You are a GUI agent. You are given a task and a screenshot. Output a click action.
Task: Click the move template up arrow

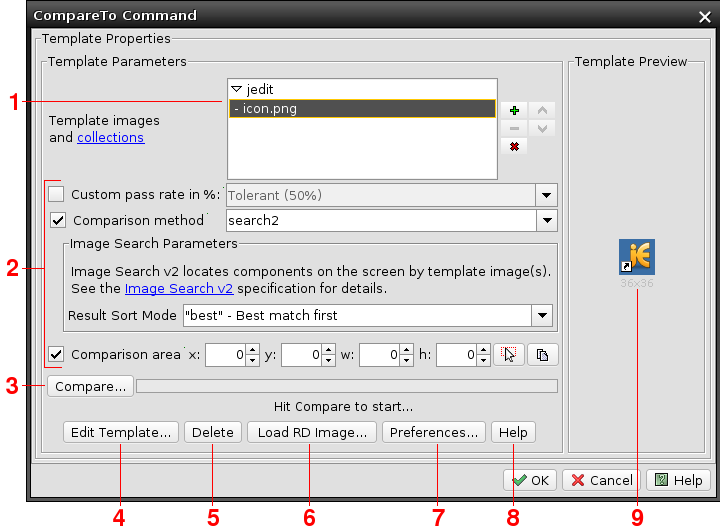(x=542, y=110)
